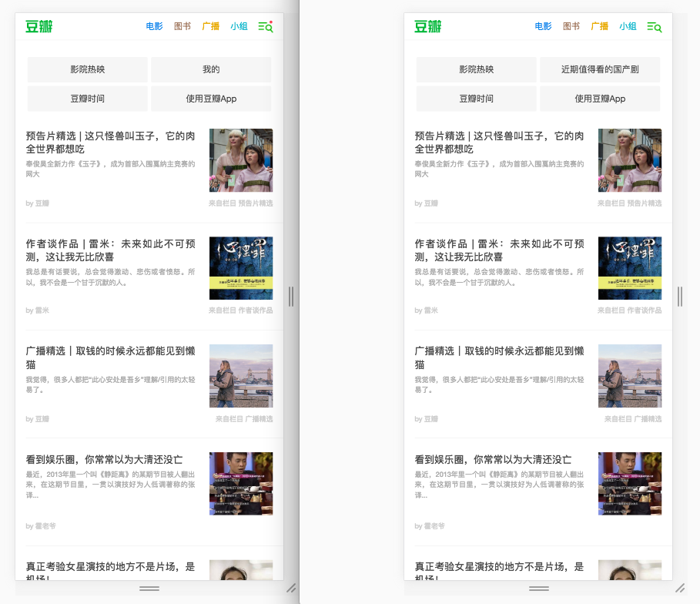The image size is (700, 604).
Task: Select 广播 in the left pane navigation
Action: (x=211, y=27)
